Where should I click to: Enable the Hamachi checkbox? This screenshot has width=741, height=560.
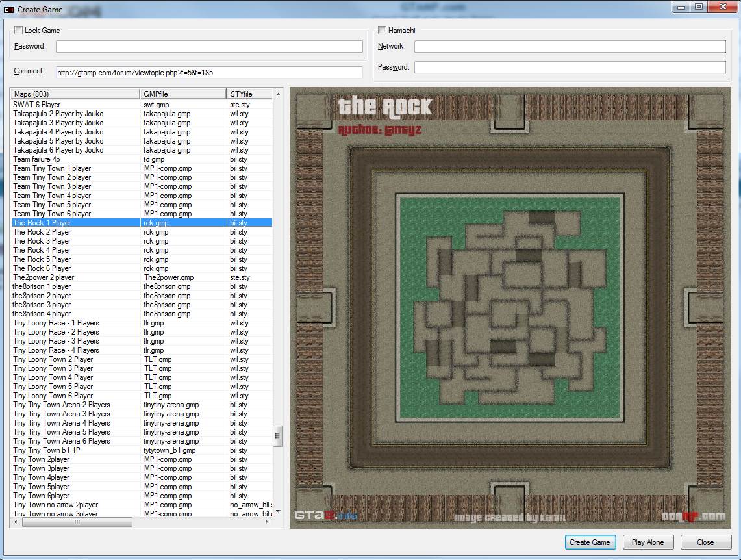pos(382,31)
